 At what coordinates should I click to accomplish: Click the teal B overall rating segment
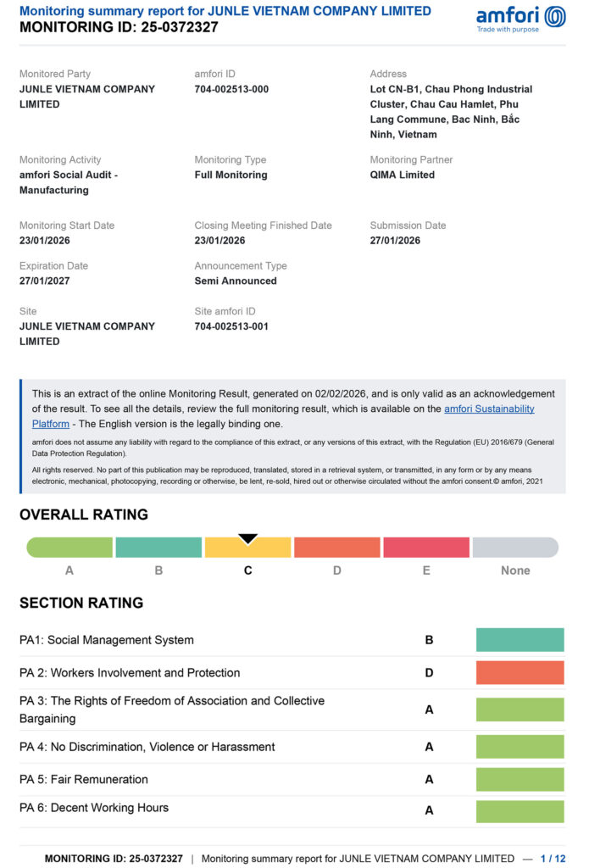coord(158,548)
